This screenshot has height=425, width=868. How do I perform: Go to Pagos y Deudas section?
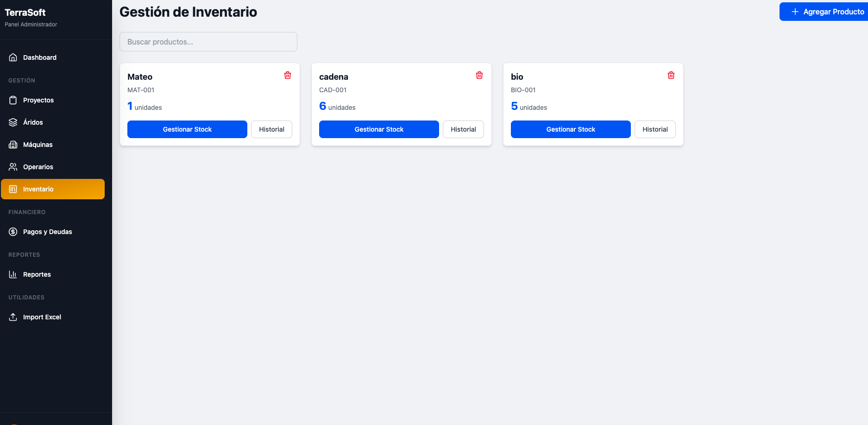[x=47, y=232]
